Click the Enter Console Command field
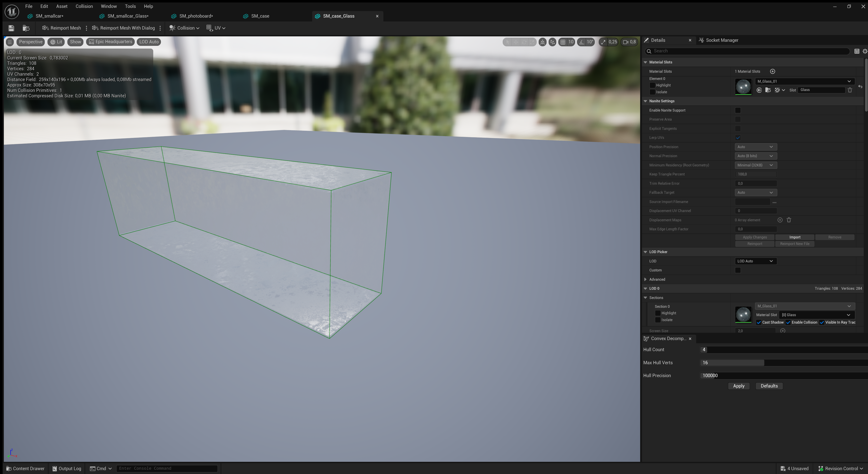The height and width of the screenshot is (474, 868). tap(166, 468)
